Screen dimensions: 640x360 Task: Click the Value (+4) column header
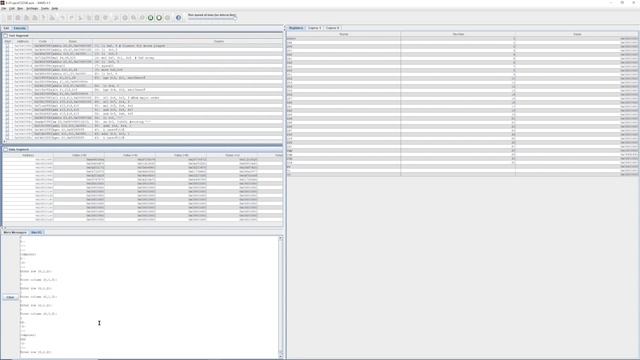[x=130, y=155]
